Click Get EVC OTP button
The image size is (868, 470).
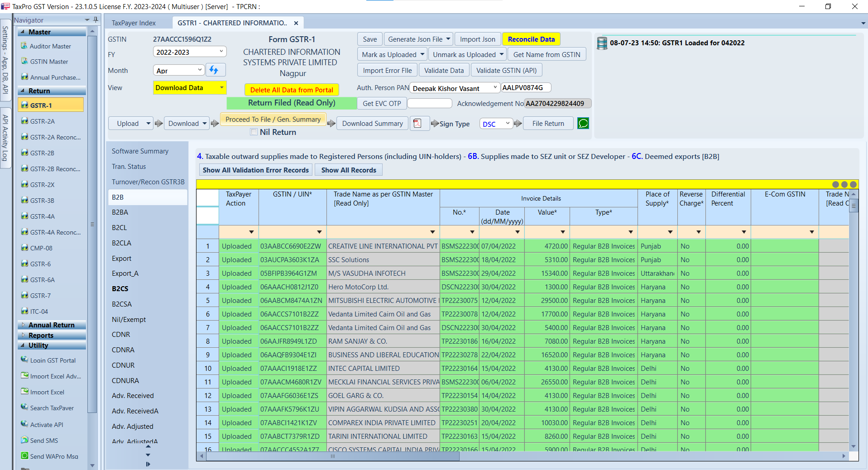point(382,103)
